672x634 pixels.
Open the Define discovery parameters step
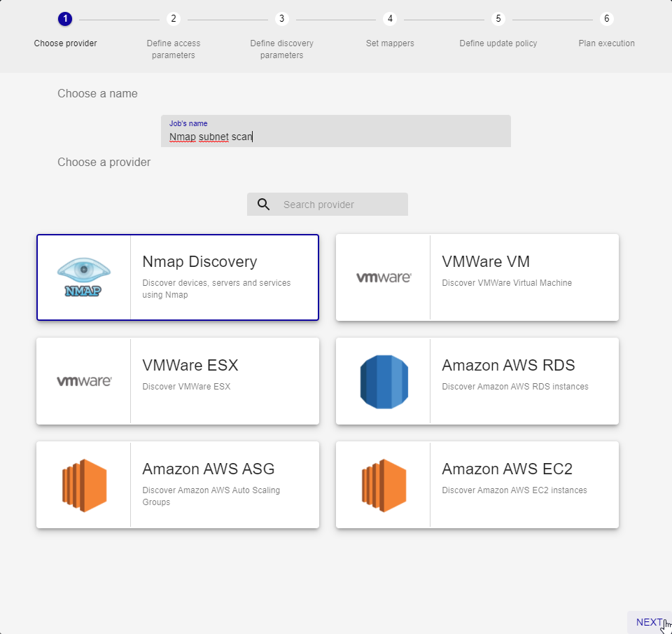click(281, 49)
